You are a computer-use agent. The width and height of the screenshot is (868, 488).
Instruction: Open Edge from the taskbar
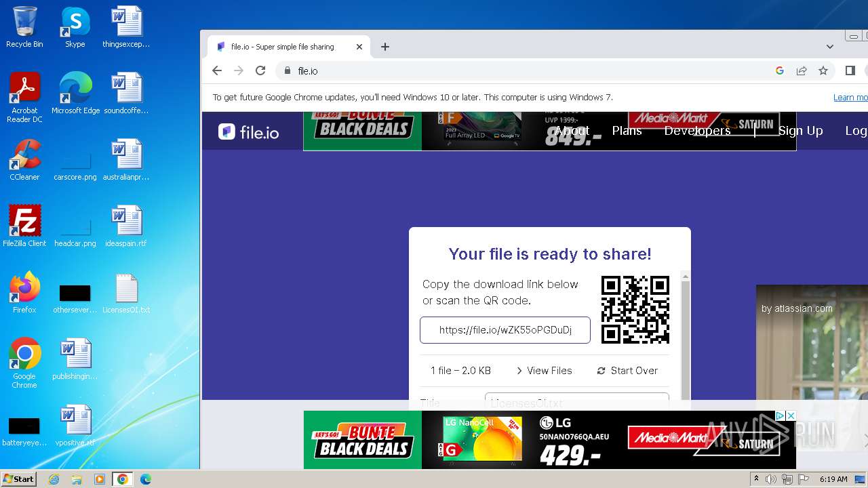[146, 479]
